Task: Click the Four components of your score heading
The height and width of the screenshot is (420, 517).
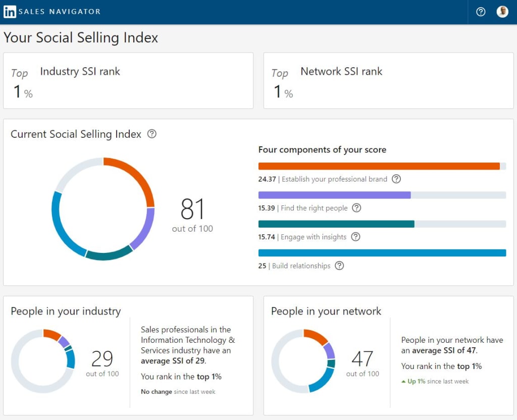Action: point(322,149)
